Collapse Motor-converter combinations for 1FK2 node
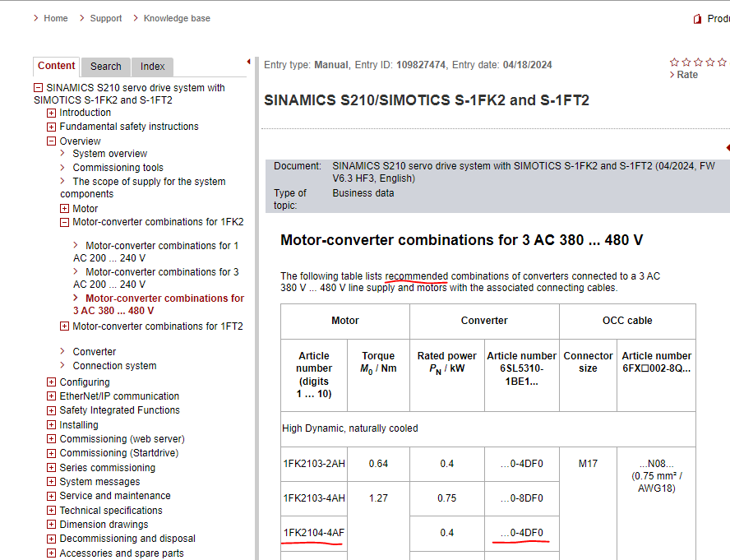The height and width of the screenshot is (560, 730). [64, 222]
